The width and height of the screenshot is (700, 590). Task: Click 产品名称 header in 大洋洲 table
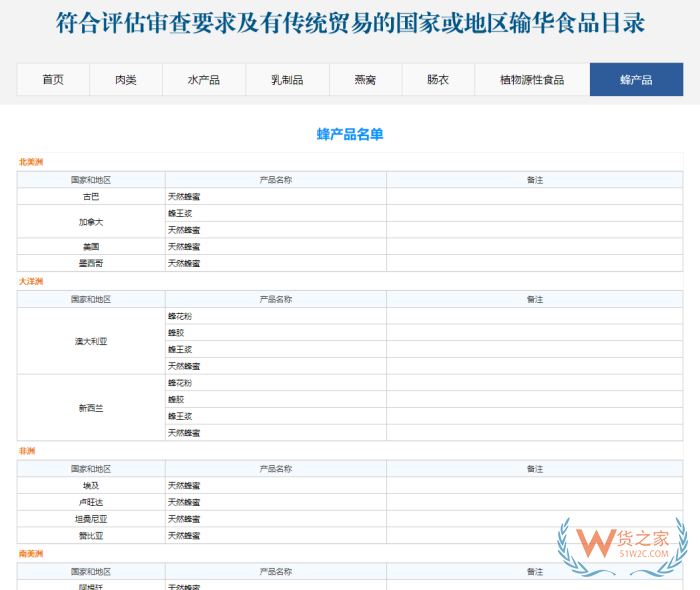[276, 299]
